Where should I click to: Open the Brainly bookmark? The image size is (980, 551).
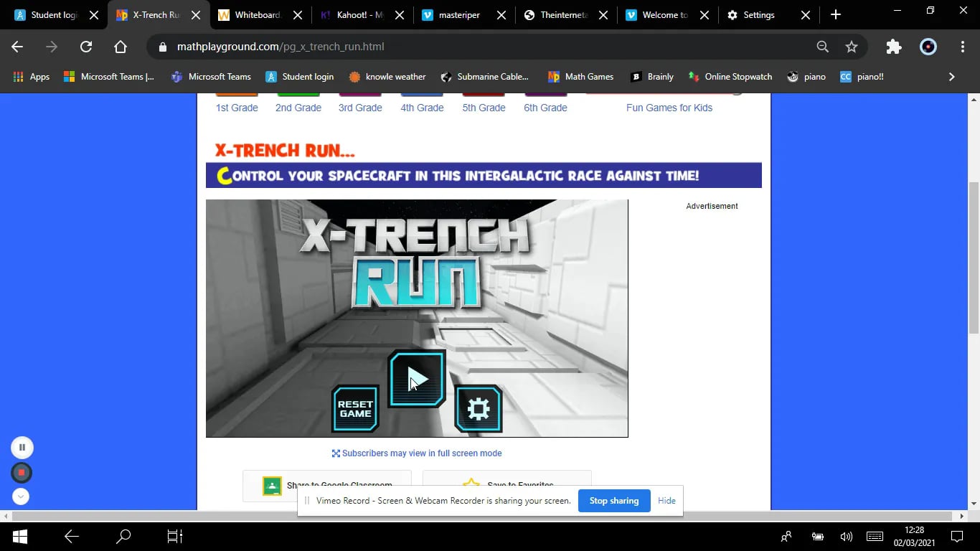click(652, 77)
